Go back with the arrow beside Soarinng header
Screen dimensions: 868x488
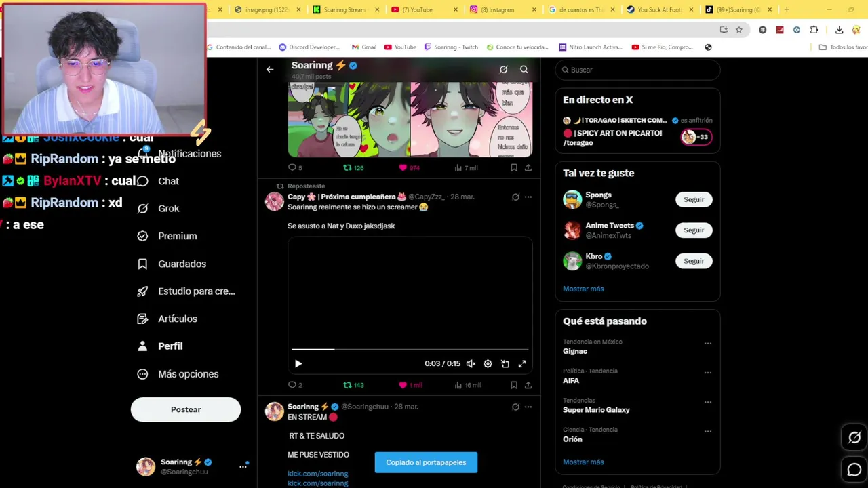tap(270, 69)
